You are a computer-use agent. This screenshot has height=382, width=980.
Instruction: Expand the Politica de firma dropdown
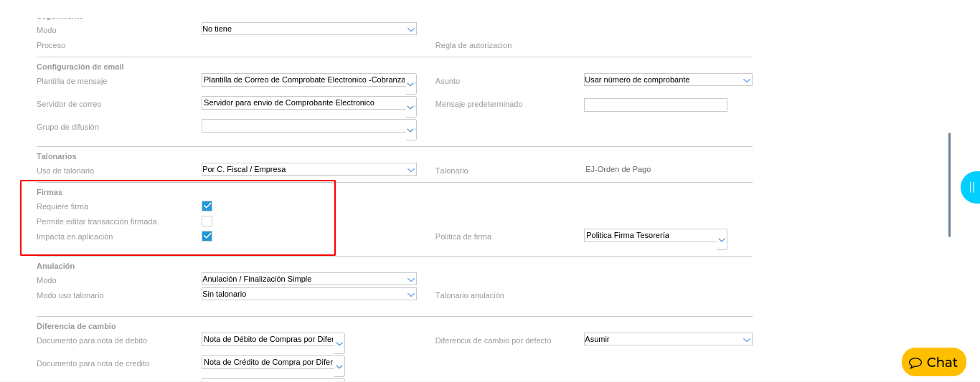(x=721, y=240)
